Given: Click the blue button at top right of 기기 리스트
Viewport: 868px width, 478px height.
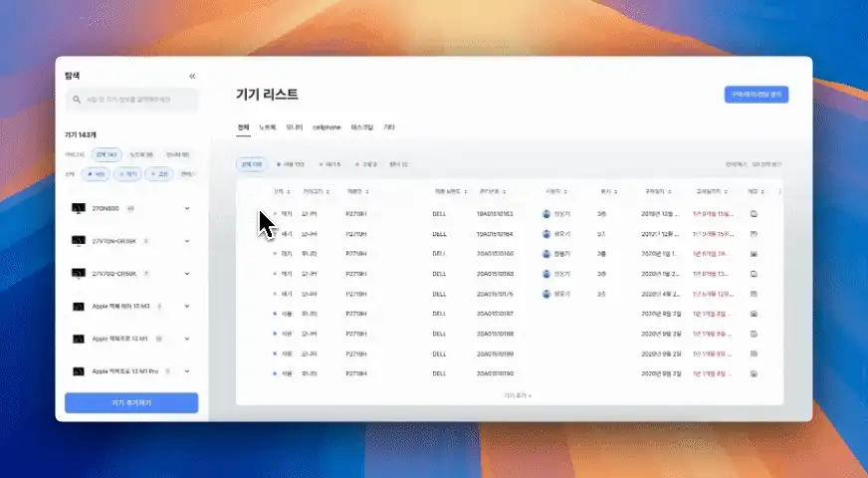Looking at the screenshot, I should point(757,95).
